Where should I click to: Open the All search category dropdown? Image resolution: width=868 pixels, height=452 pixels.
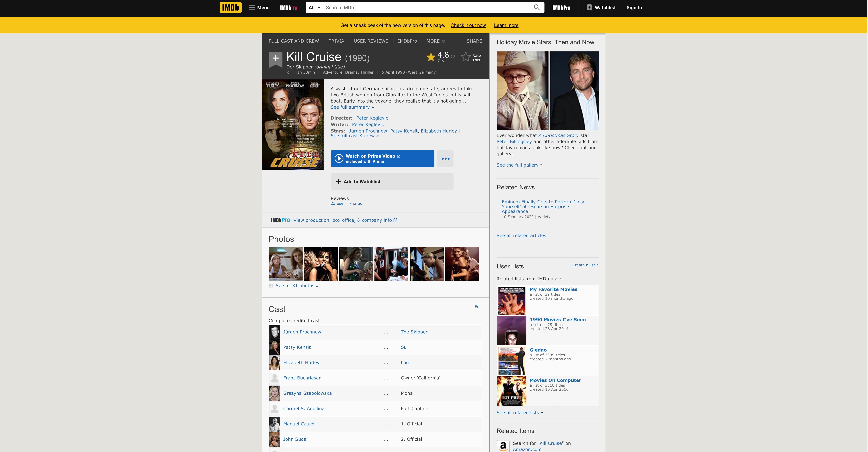314,7
